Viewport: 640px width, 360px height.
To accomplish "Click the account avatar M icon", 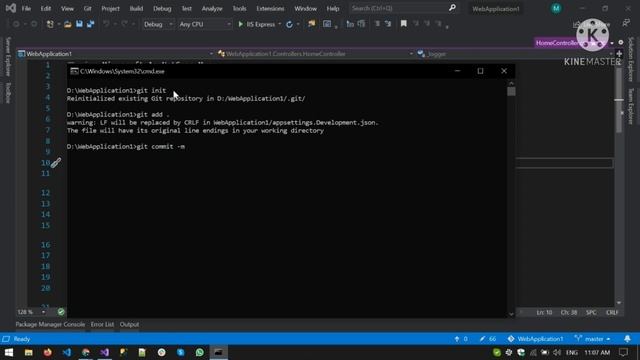I will point(556,8).
